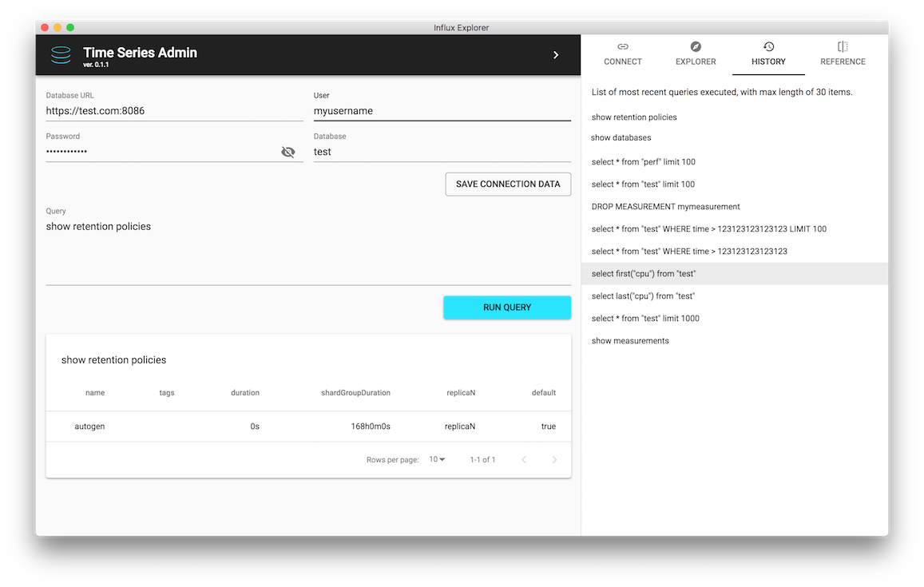The width and height of the screenshot is (924, 587).
Task: Select history query from "perf" limit 100
Action: 734,161
